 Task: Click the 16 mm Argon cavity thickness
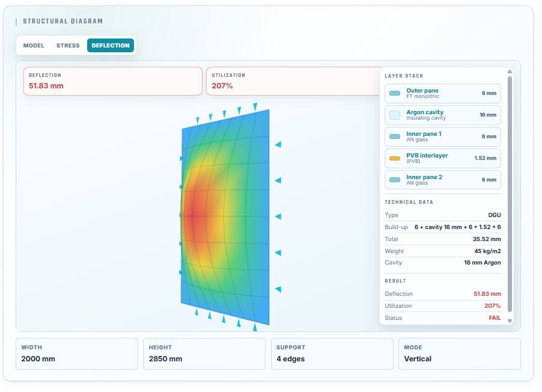(x=488, y=115)
